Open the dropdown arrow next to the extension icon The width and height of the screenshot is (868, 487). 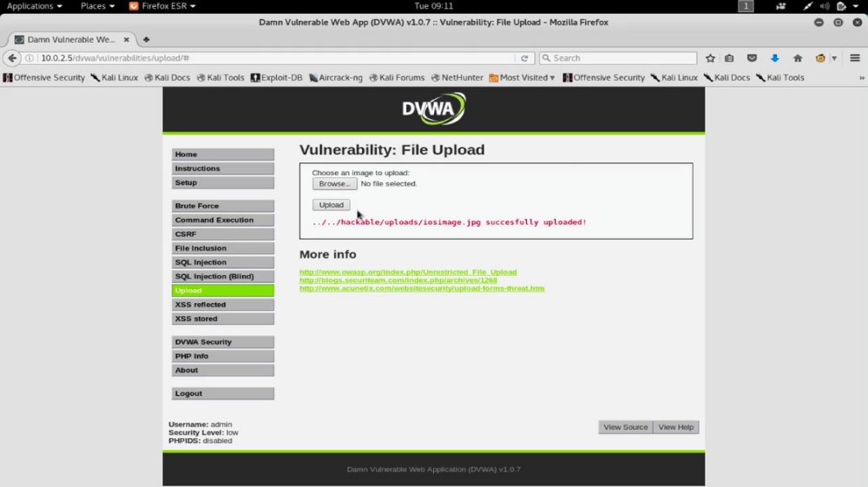coord(834,58)
